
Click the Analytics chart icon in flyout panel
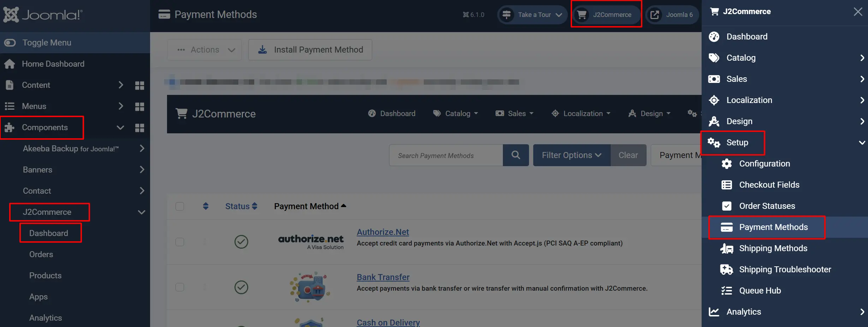click(714, 312)
